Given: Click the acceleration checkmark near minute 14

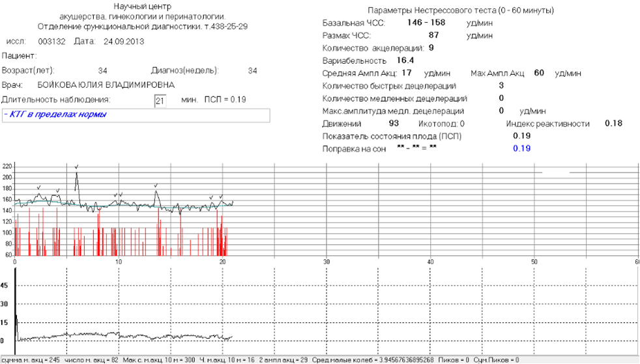Looking at the screenshot, I should (x=156, y=186).
